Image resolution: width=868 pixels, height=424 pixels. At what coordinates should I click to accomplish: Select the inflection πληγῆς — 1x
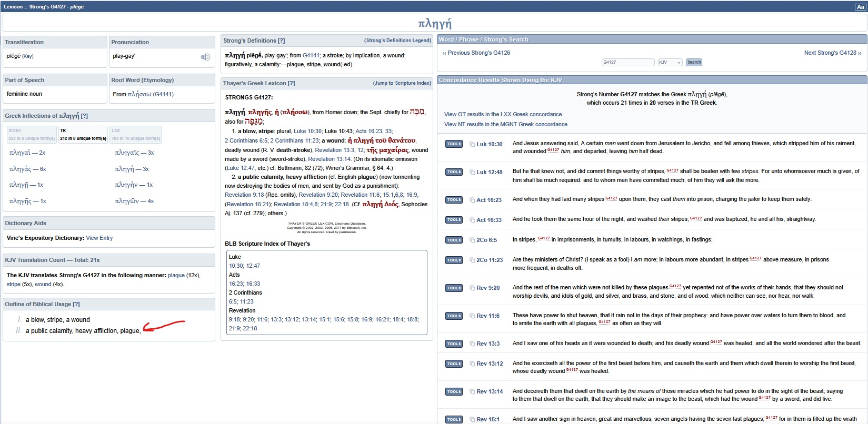click(x=28, y=201)
